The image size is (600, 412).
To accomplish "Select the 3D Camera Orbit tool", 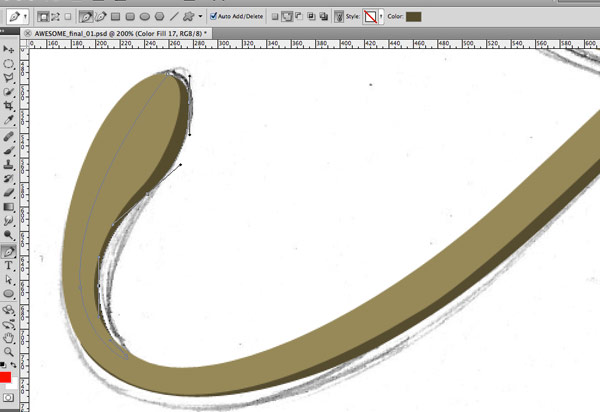I will click(x=8, y=324).
